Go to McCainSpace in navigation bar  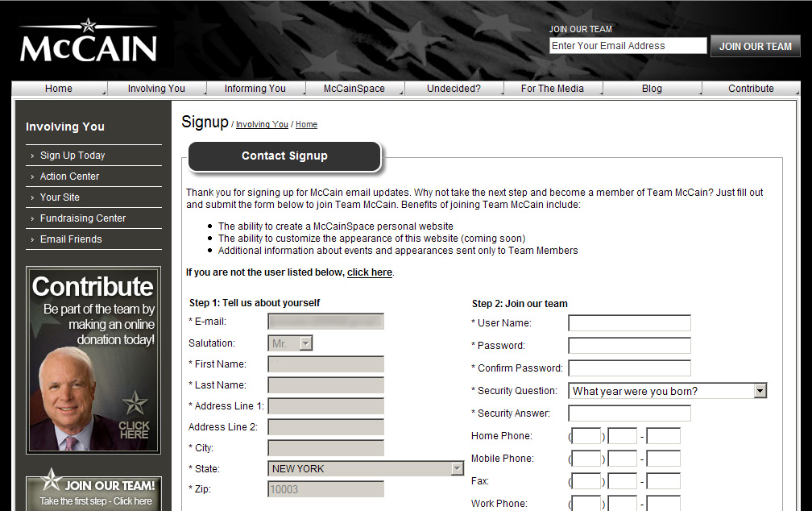point(354,89)
